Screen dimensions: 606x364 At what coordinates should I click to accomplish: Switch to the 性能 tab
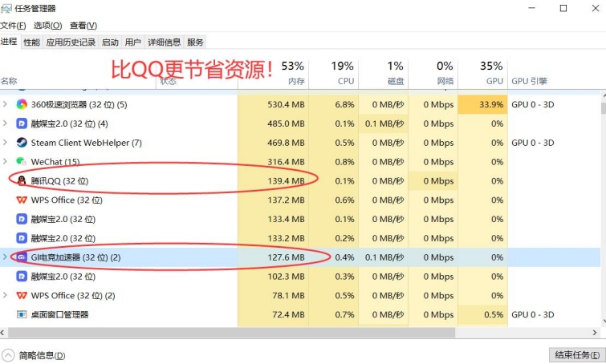tap(31, 42)
